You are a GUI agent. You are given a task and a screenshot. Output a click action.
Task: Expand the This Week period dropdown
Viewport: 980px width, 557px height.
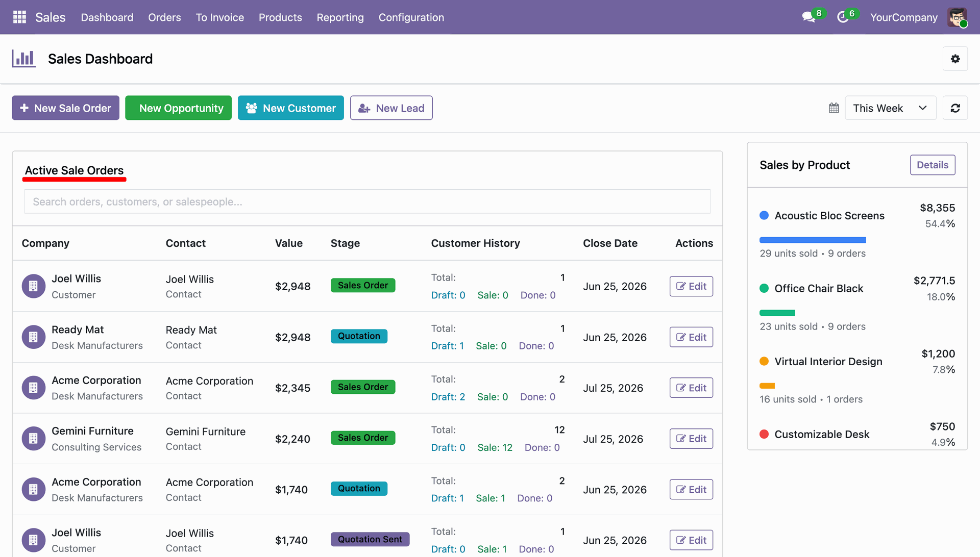[x=890, y=108]
